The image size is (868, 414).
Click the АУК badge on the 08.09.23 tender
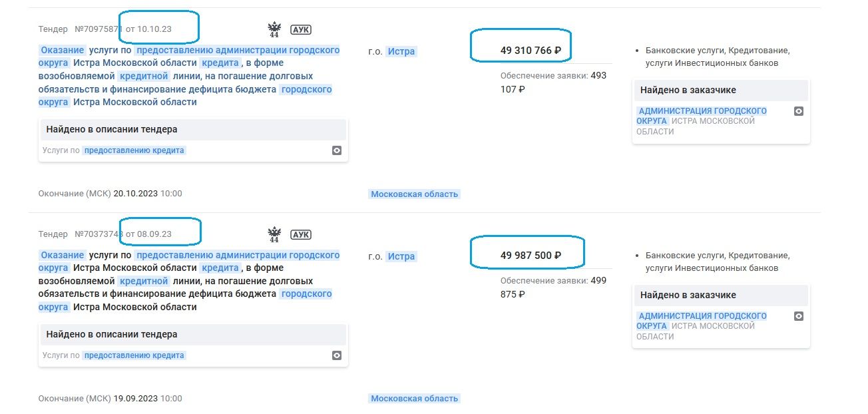[301, 234]
